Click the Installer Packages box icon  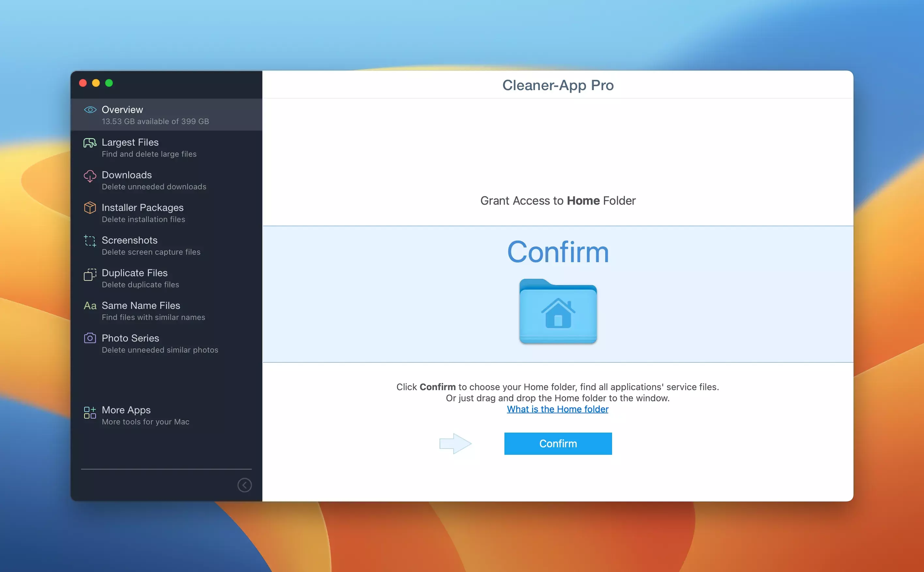point(90,208)
